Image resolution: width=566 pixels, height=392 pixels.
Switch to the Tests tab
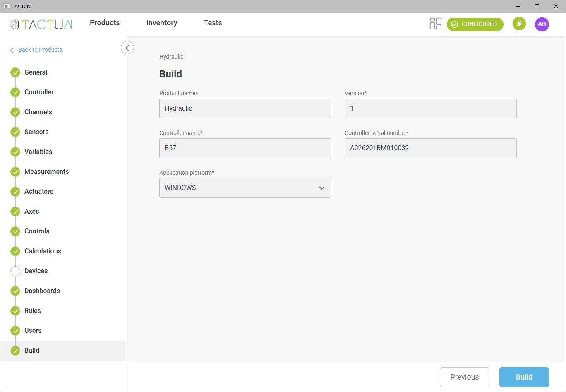(x=213, y=23)
